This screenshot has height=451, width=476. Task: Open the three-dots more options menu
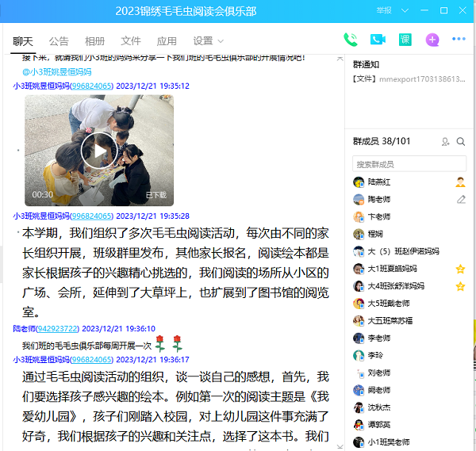[x=459, y=39]
